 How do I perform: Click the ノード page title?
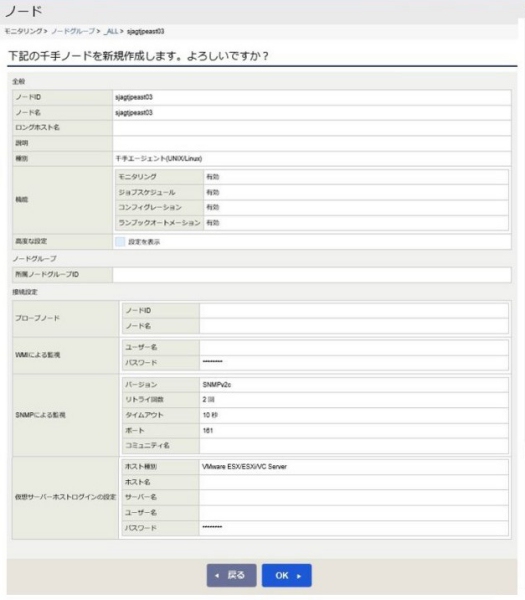[23, 11]
